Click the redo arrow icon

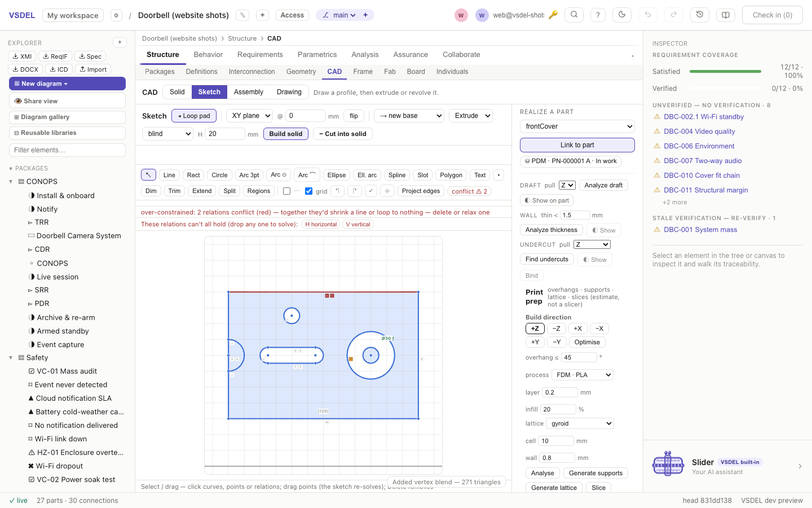coord(674,15)
